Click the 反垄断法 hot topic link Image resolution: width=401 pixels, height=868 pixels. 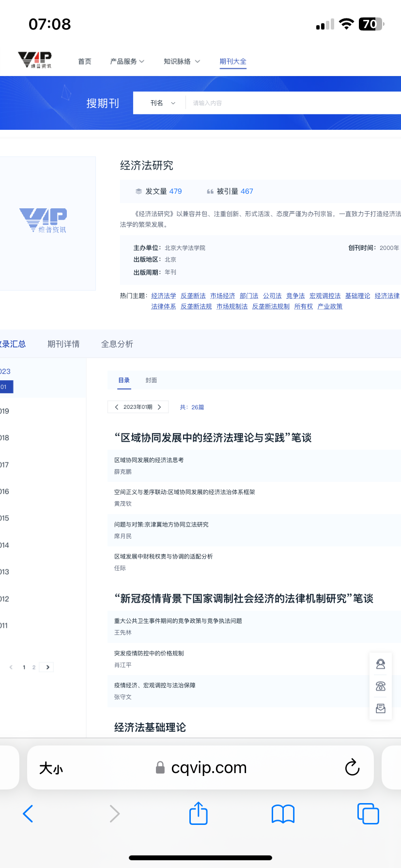tap(193, 296)
